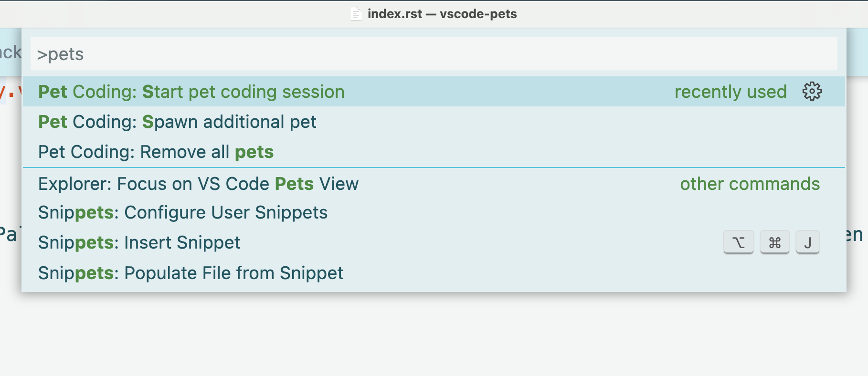This screenshot has height=376, width=868.
Task: Click the J key cap icon
Action: (807, 242)
